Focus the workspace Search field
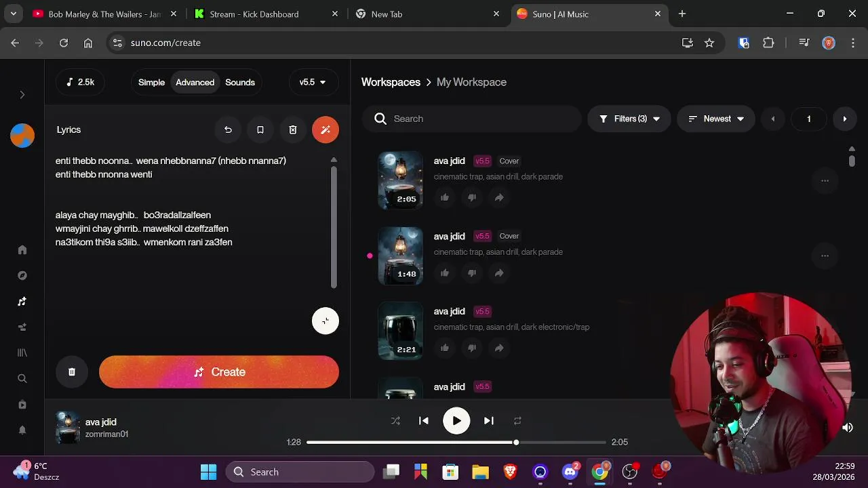Screen dimensions: 868x488 [x=471, y=119]
